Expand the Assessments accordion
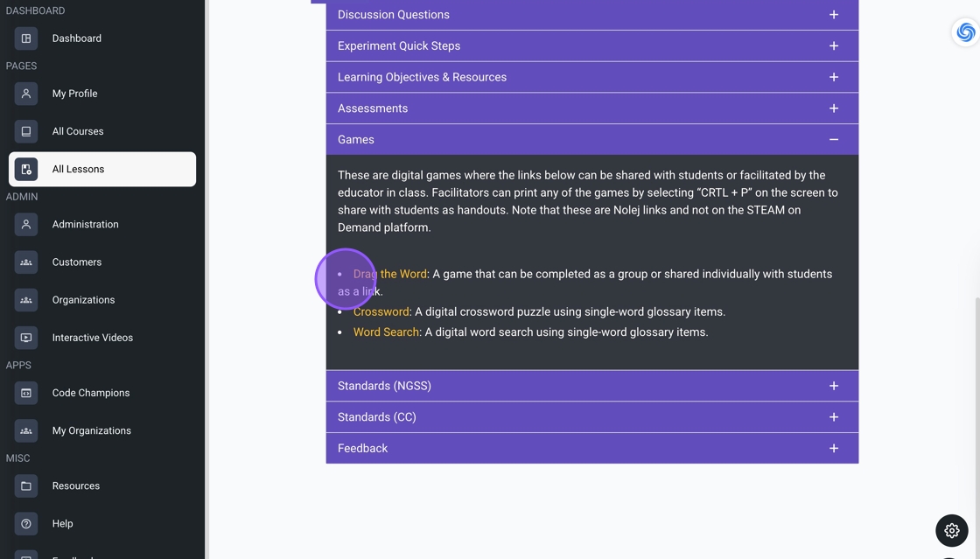 pyautogui.click(x=833, y=108)
